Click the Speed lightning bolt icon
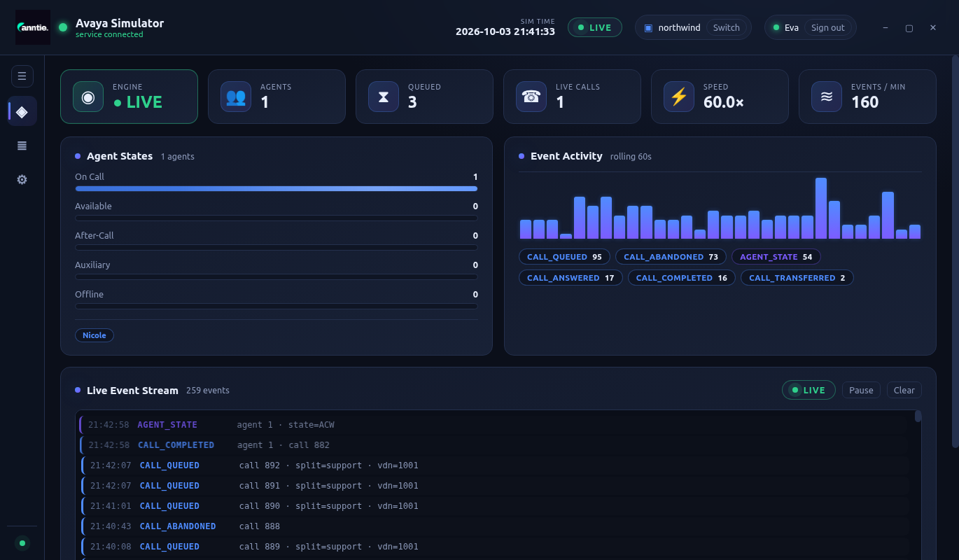This screenshot has width=959, height=560. click(x=679, y=97)
